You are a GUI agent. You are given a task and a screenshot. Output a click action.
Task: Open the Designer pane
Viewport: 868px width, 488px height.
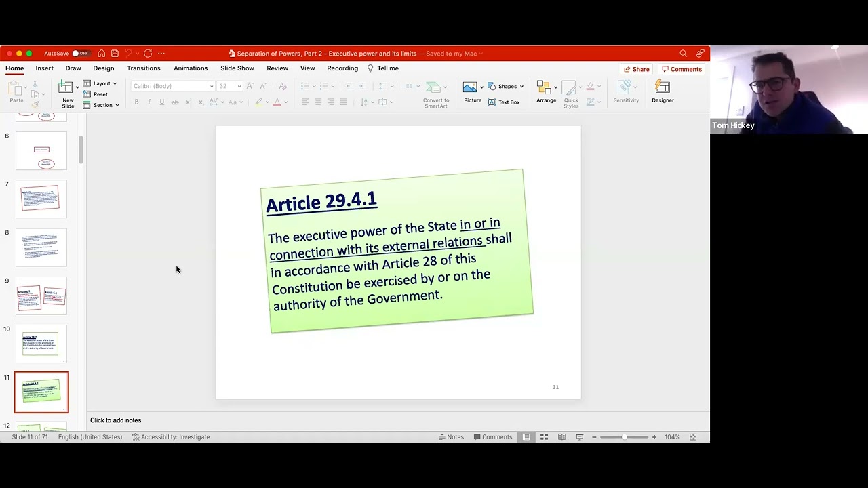(663, 93)
